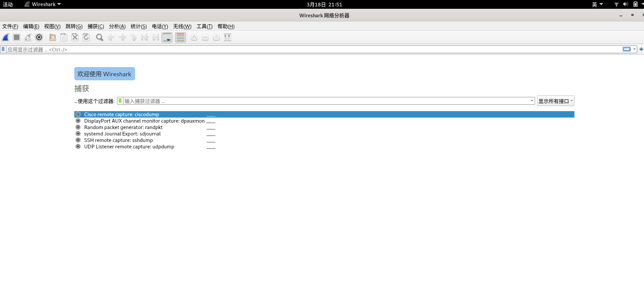This screenshot has width=644, height=288.
Task: Go forward in packet history
Action: coord(122,37)
